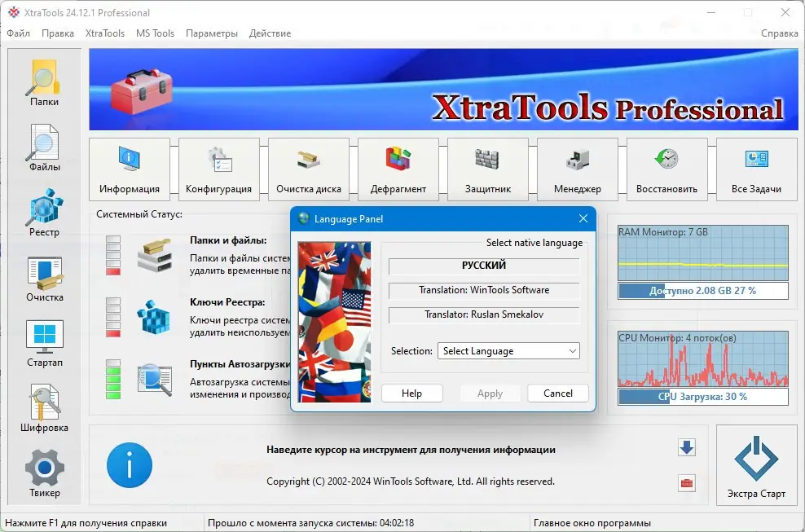Start the Очистка диска disk cleanup
Viewport: 805px width, 532px height.
coord(309,169)
